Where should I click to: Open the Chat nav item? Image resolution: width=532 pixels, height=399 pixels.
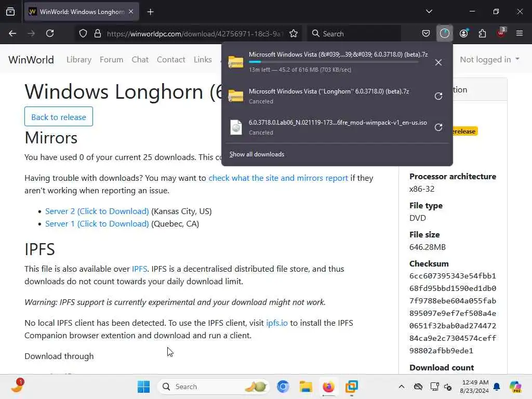[x=140, y=60]
